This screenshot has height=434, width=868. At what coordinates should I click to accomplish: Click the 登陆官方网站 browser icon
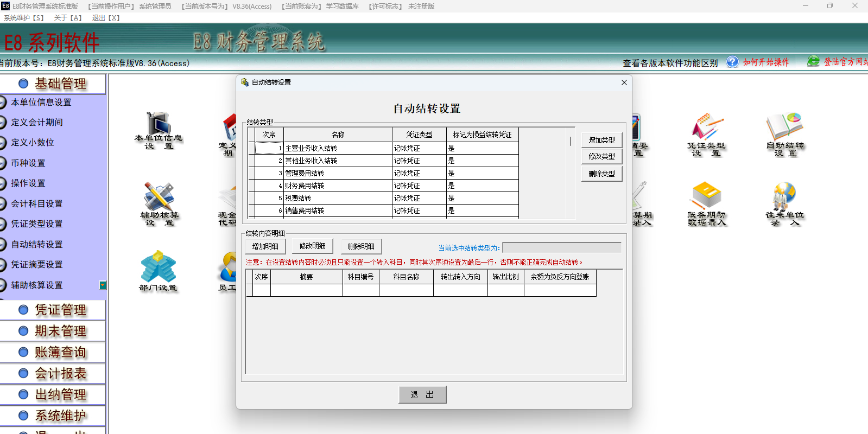coord(813,62)
